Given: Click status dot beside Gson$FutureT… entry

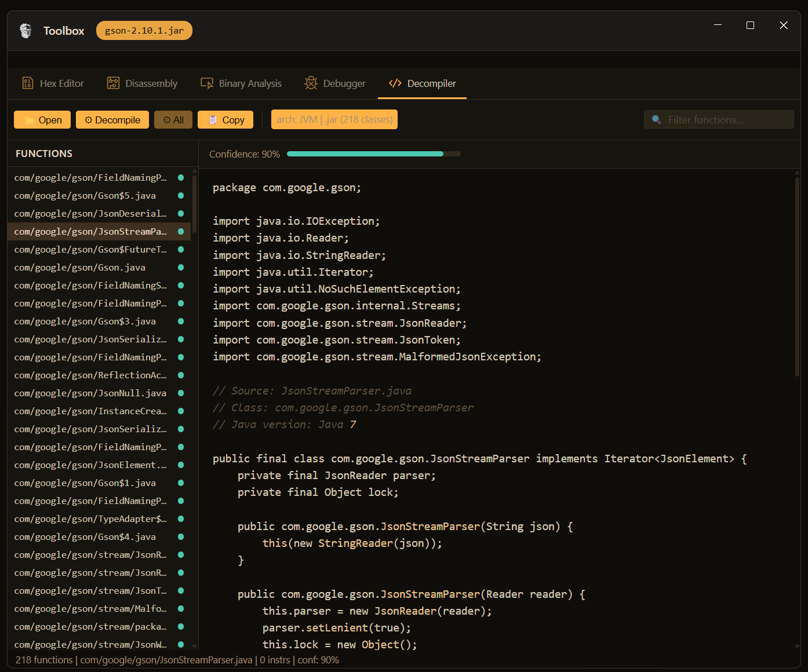Looking at the screenshot, I should click(x=181, y=250).
